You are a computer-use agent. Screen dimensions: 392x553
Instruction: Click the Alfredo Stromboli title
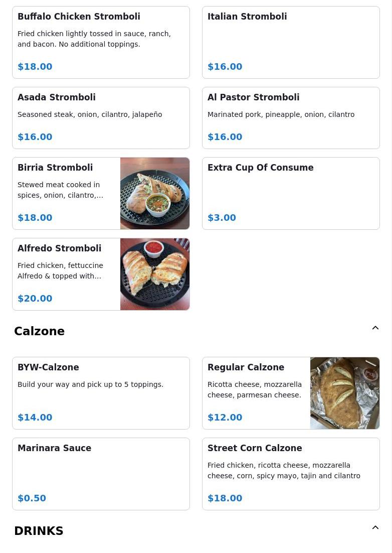[60, 248]
